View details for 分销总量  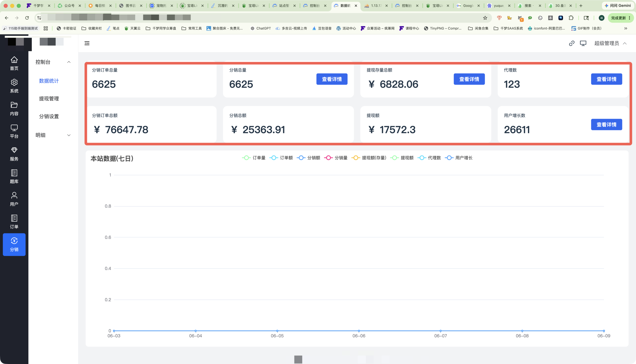click(x=332, y=79)
